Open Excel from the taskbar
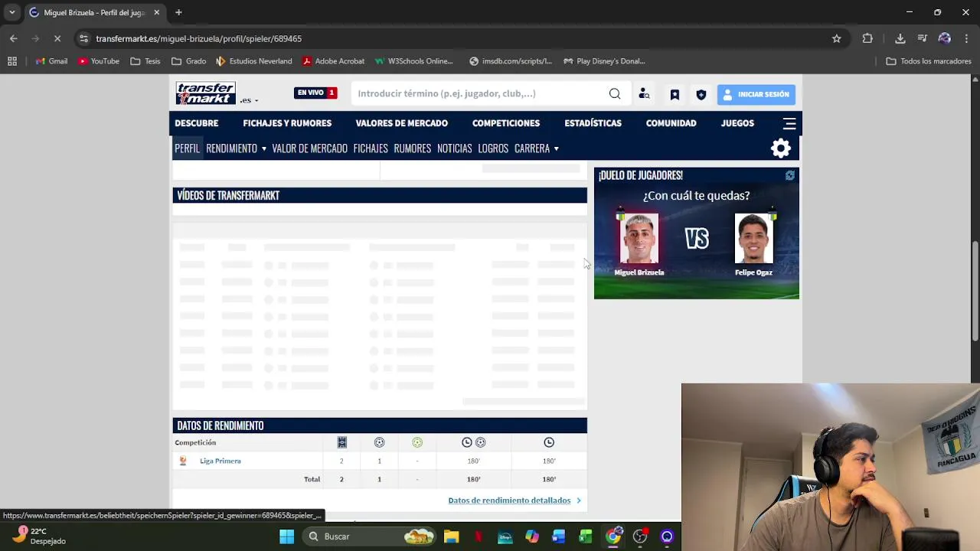Screen dimensions: 980x551 coord(585,536)
